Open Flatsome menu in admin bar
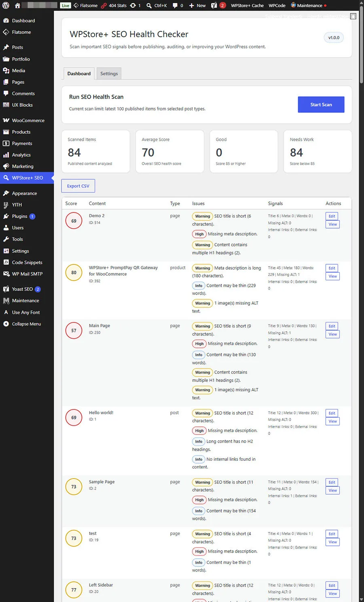364x602 pixels. pos(85,6)
